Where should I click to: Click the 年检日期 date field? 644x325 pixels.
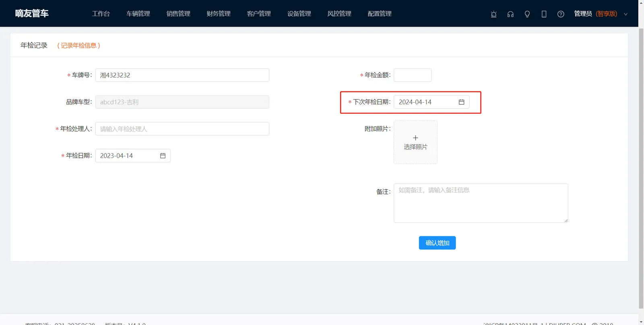tap(133, 155)
